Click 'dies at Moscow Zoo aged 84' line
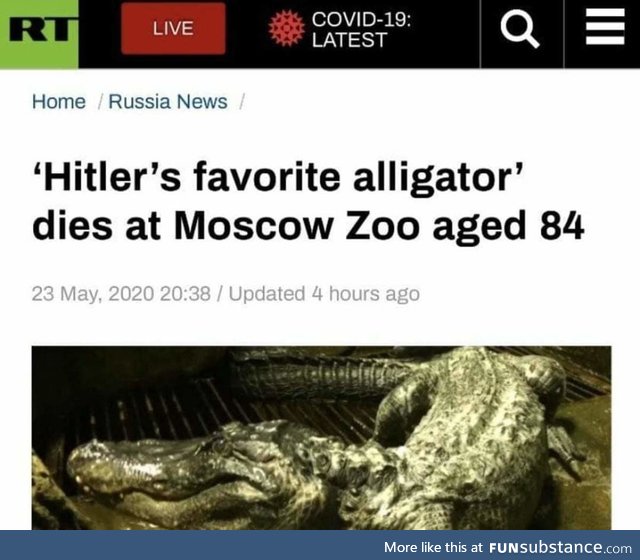The height and width of the screenshot is (560, 640). [308, 226]
